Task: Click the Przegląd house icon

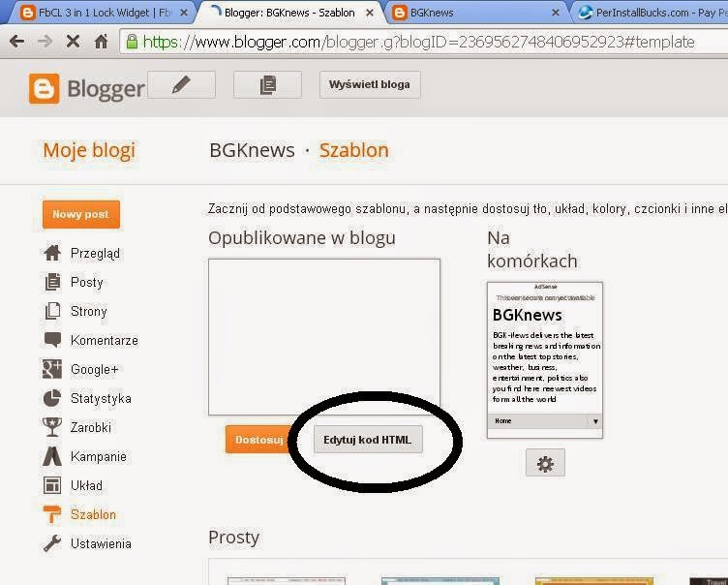Action: point(52,253)
